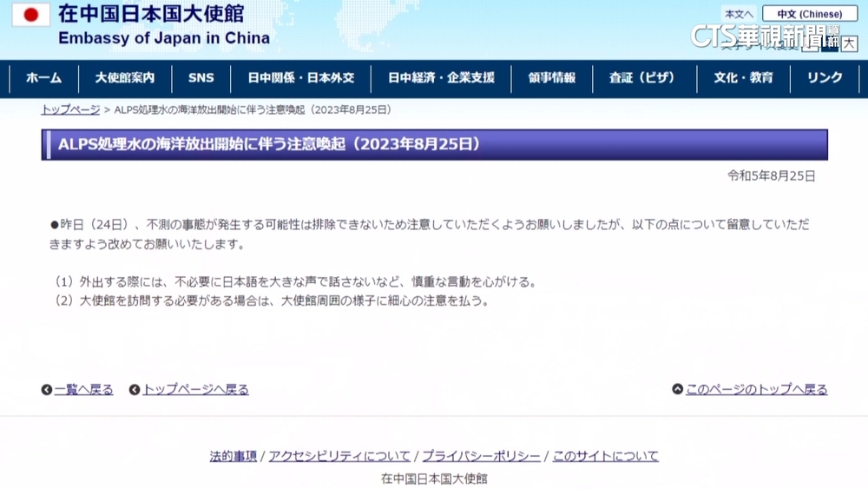
Task: Open the 法的事項 footer link
Action: 233,456
